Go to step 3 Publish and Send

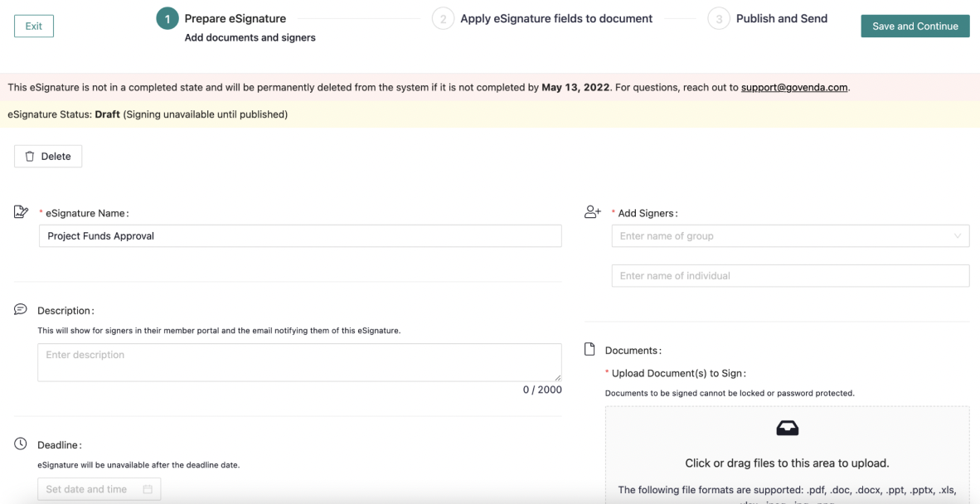pos(719,19)
